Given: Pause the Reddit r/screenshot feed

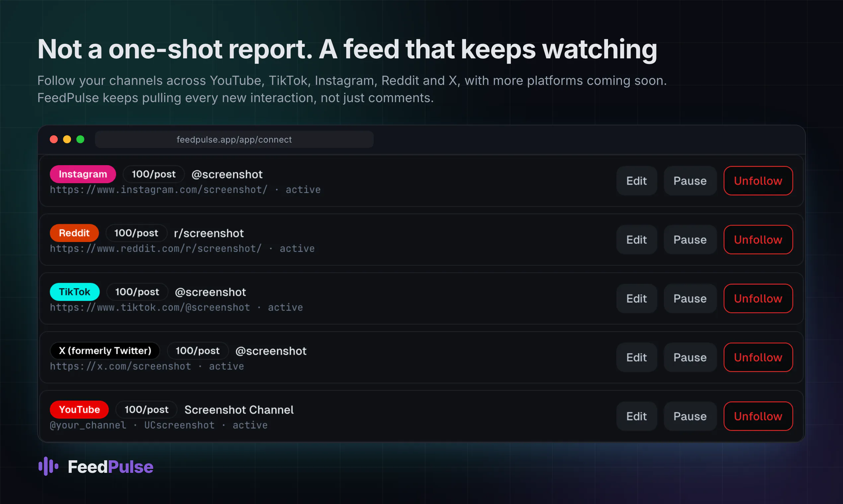Looking at the screenshot, I should (x=690, y=239).
